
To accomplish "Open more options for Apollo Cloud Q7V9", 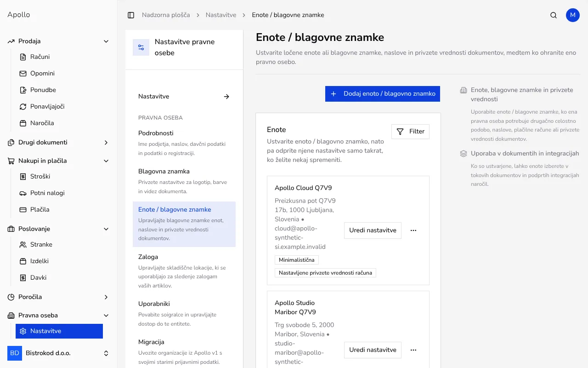I will [x=413, y=230].
